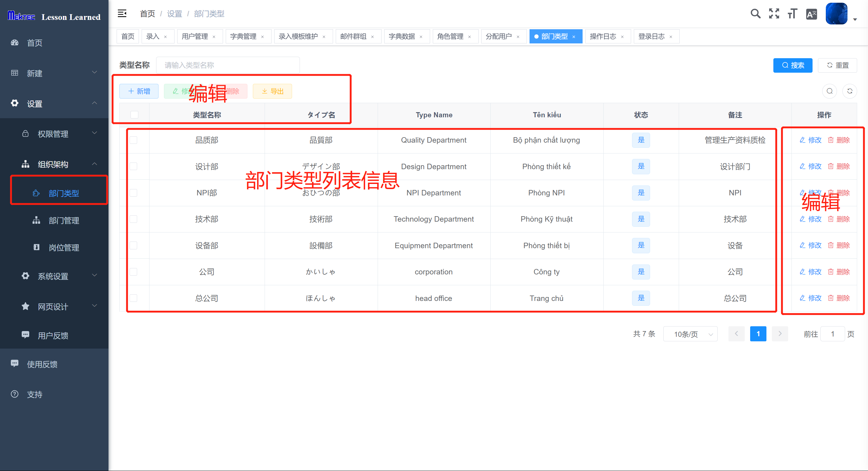This screenshot has width=868, height=471.
Task: Expand the 权限管理 submenu
Action: tap(54, 134)
